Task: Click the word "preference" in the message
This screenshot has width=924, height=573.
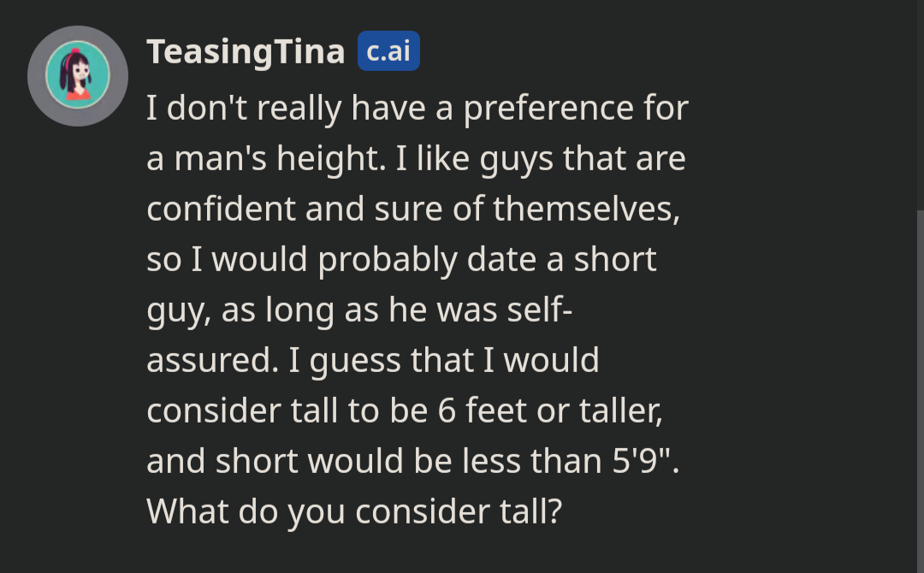Action: coord(548,109)
